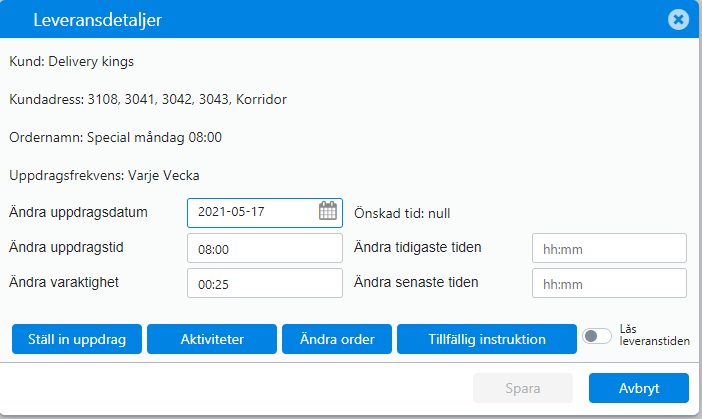
Task: Click the Ändra order button
Action: (337, 339)
